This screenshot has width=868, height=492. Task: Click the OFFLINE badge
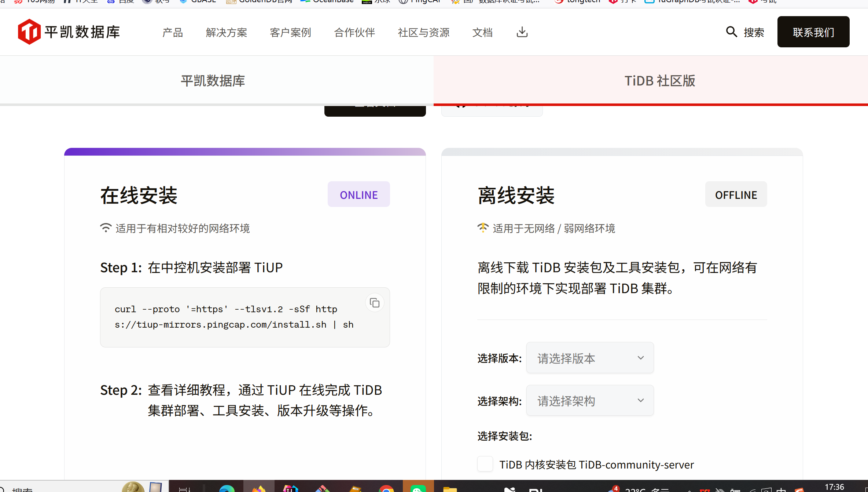[x=736, y=194]
